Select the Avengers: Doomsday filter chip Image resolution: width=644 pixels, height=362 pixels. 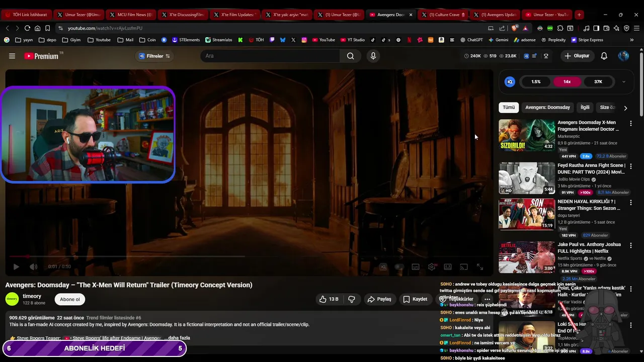[x=547, y=107]
